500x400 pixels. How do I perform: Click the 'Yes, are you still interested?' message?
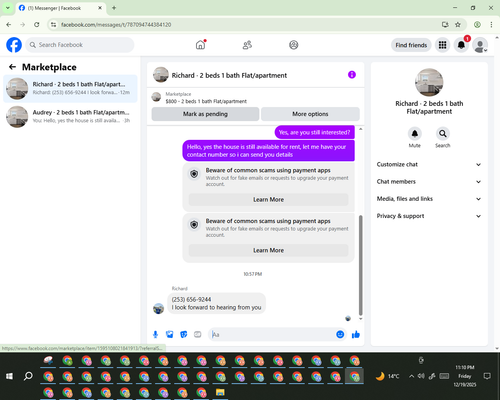coord(314,132)
